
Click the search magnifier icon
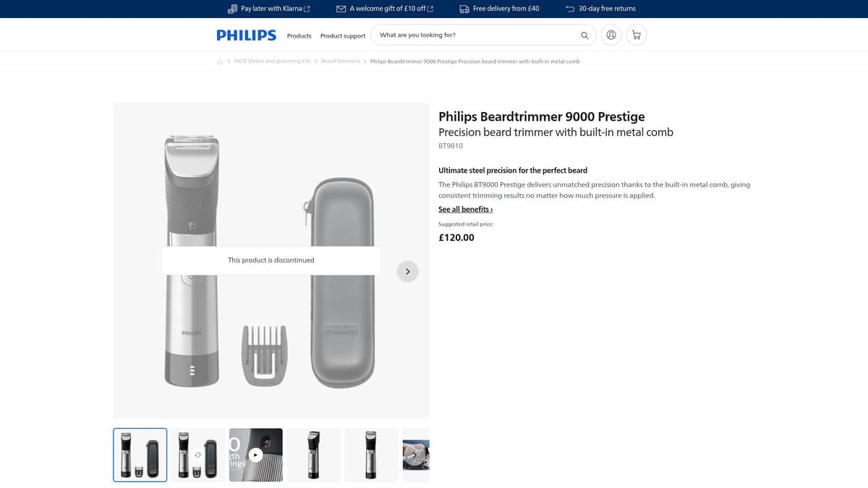pos(584,34)
